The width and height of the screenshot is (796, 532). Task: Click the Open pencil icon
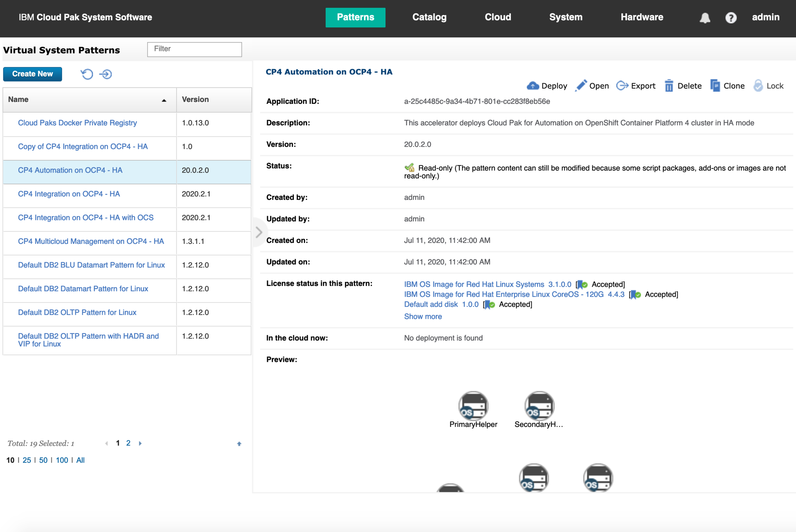click(x=581, y=86)
